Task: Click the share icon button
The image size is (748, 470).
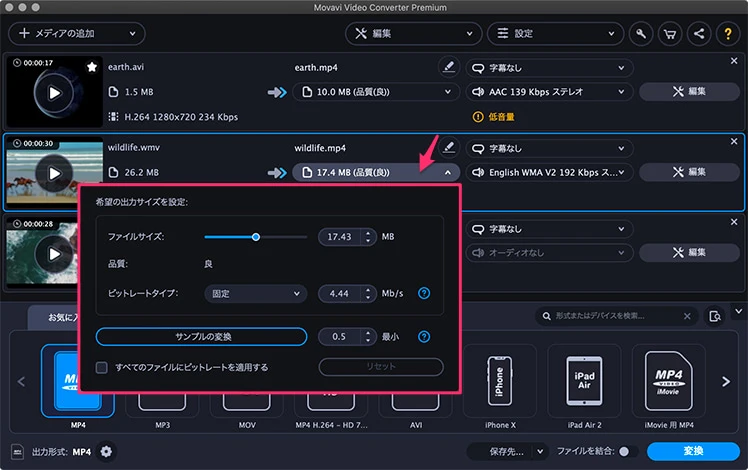Action: point(699,34)
